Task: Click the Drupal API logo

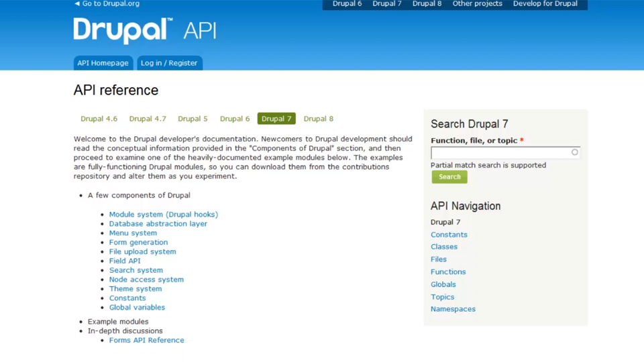Action: click(145, 30)
